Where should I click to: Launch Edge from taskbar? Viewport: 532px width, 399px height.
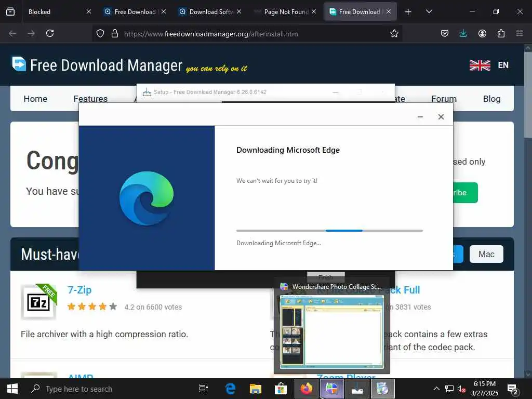pos(230,389)
